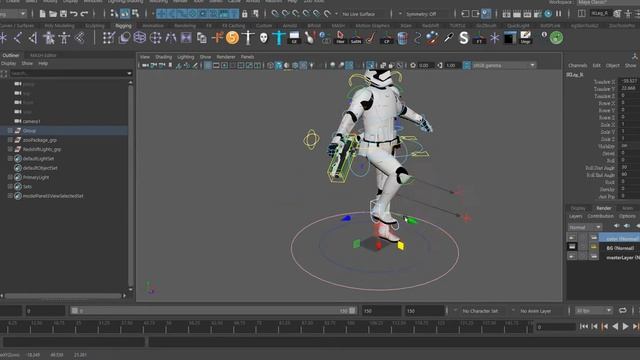
Task: Click the play forward button
Action: (x=625, y=326)
